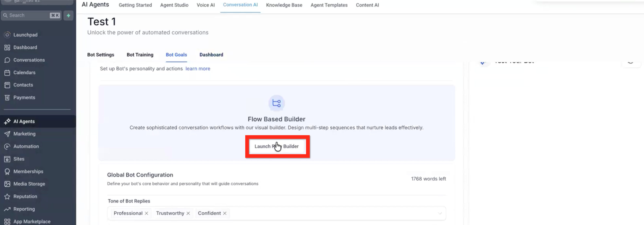Click the Reputation star icon
The image size is (644, 225).
click(7, 196)
